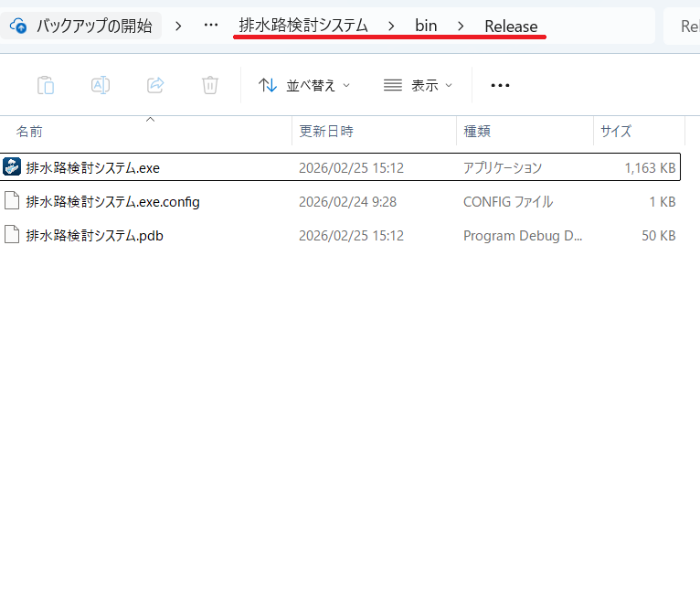The height and width of the screenshot is (608, 700).
Task: Click the 排水路検討システム.exe application icon
Action: point(12,167)
